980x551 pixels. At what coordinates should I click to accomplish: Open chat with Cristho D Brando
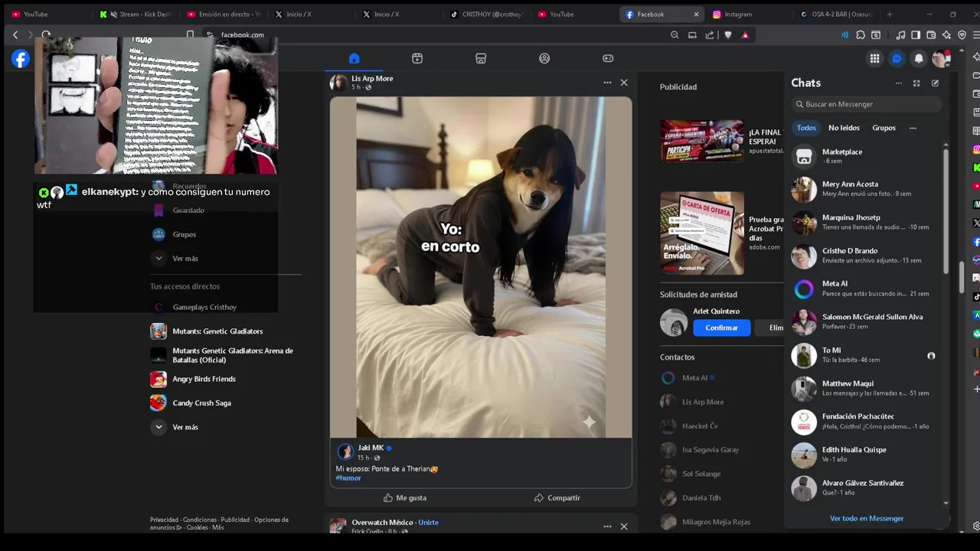click(865, 256)
